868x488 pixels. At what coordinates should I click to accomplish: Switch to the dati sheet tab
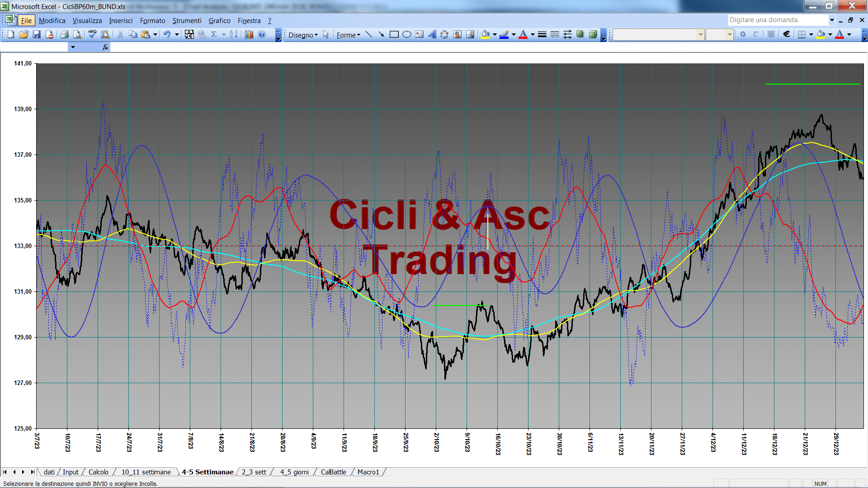pyautogui.click(x=49, y=472)
